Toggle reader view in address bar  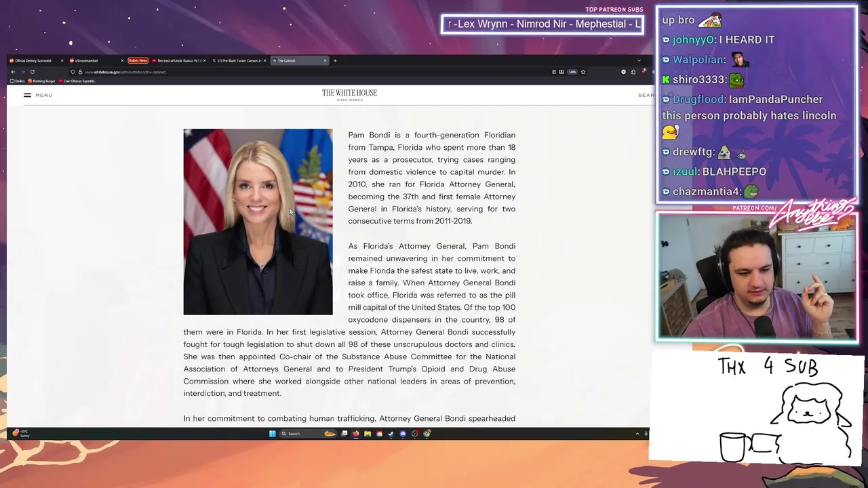[553, 72]
